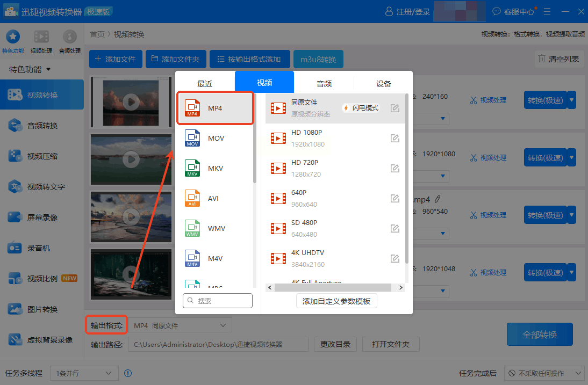Click the task thread info icon

pyautogui.click(x=128, y=373)
